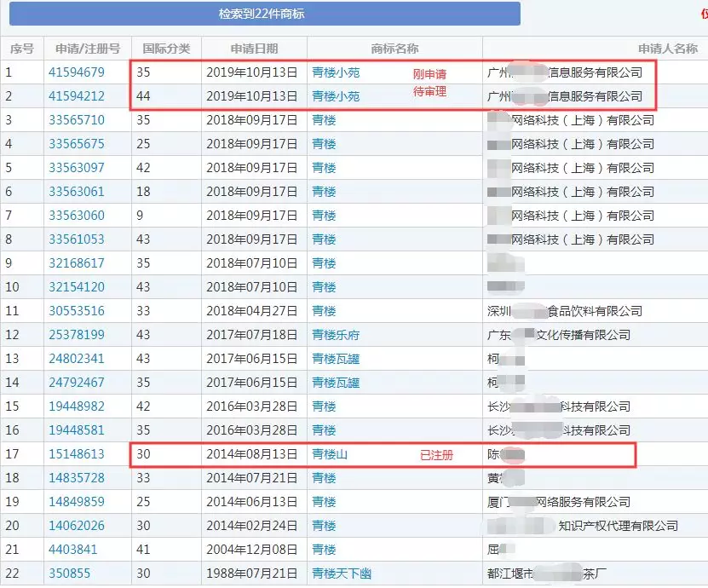Click application number 19448982 from 2016
This screenshot has width=708, height=588.
coord(78,406)
